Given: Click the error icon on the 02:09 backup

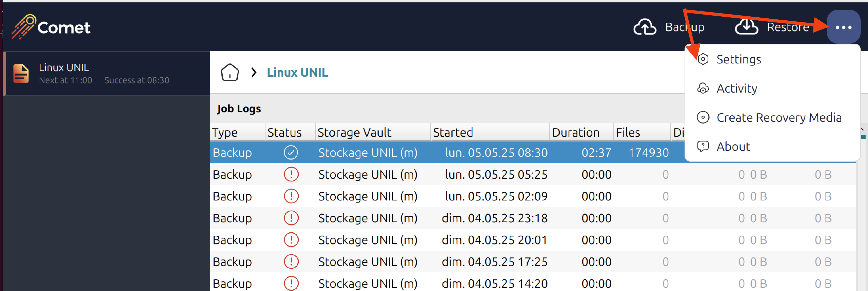Looking at the screenshot, I should (x=291, y=196).
